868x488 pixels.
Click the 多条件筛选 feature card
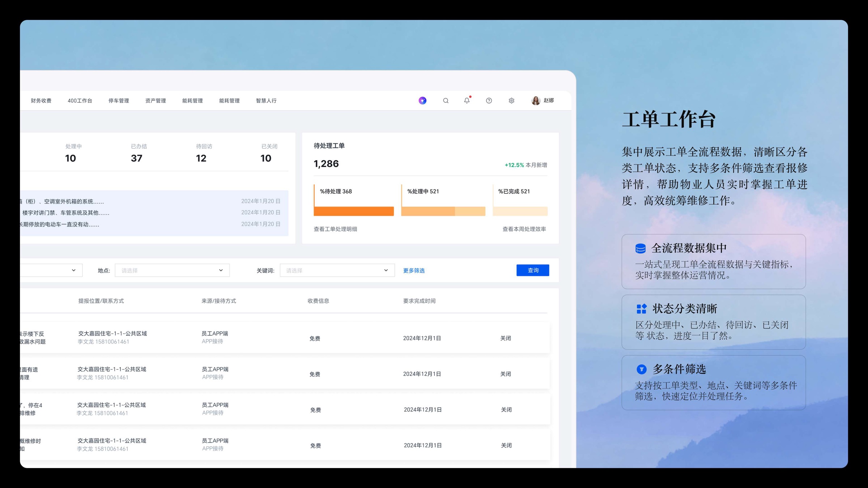click(x=714, y=382)
